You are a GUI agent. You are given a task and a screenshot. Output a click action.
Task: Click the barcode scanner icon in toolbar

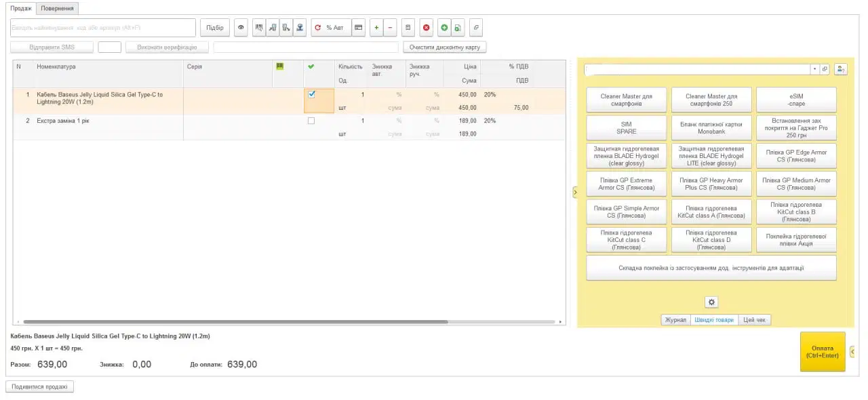coord(259,28)
